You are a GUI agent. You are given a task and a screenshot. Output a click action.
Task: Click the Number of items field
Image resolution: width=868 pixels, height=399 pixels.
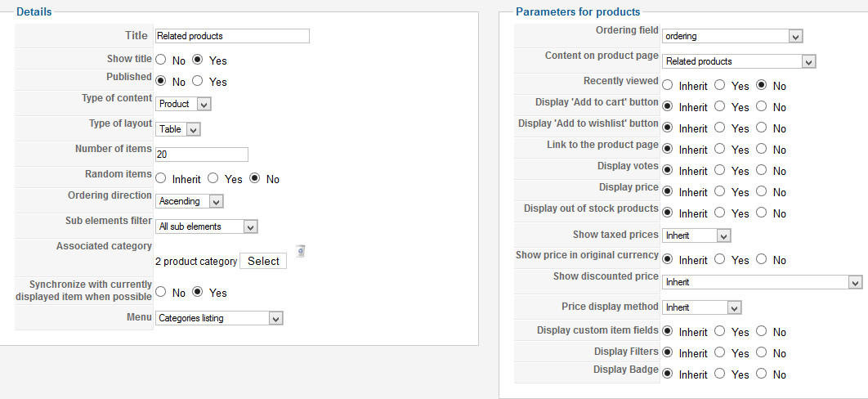coord(201,155)
